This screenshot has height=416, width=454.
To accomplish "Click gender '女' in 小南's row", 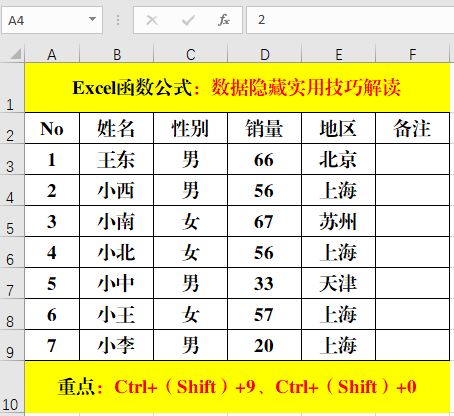I will pyautogui.click(x=190, y=221).
